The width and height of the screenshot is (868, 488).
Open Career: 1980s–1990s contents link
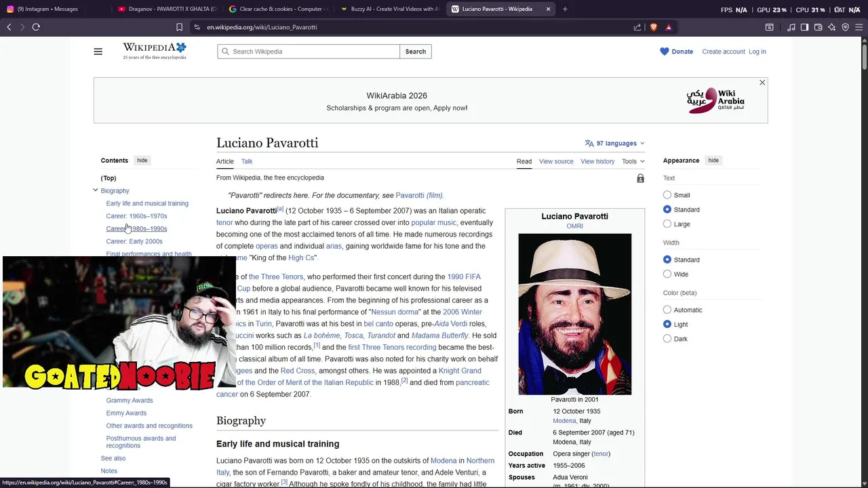pos(136,228)
